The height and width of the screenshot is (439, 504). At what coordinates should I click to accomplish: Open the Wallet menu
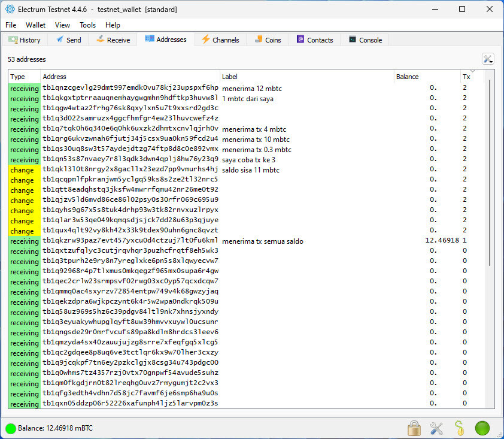36,25
